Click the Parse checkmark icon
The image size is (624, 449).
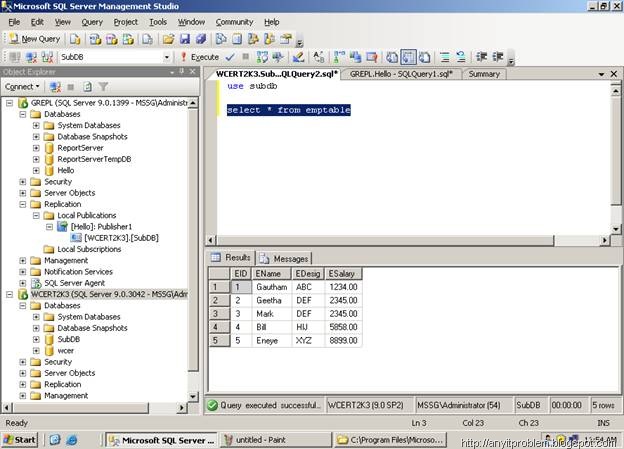click(230, 57)
